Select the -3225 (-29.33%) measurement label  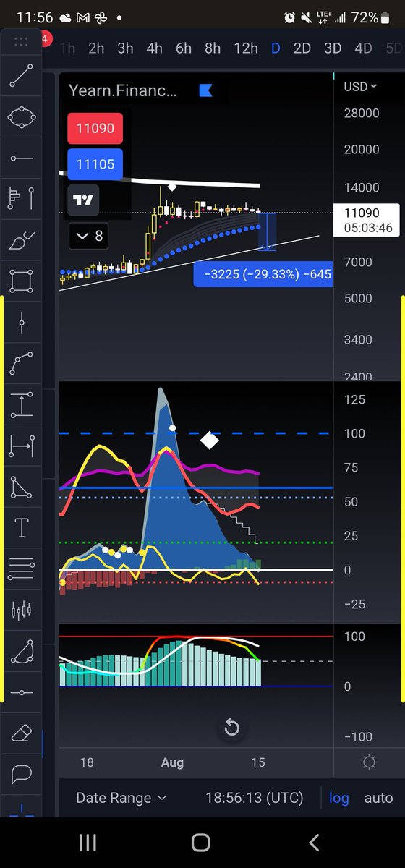click(x=263, y=275)
